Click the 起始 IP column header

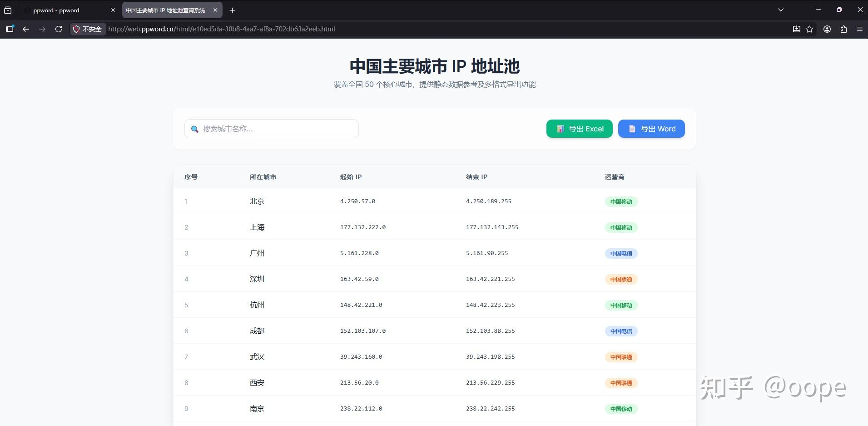[351, 177]
